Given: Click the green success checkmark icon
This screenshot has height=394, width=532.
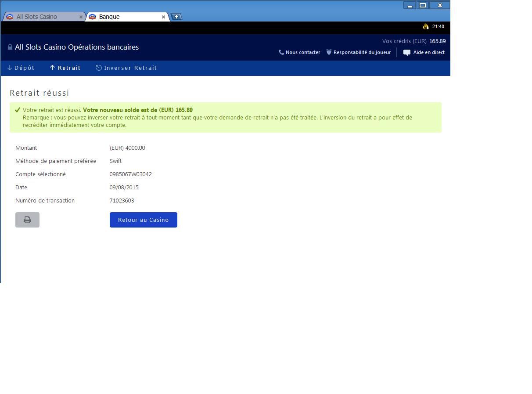Looking at the screenshot, I should 18,110.
